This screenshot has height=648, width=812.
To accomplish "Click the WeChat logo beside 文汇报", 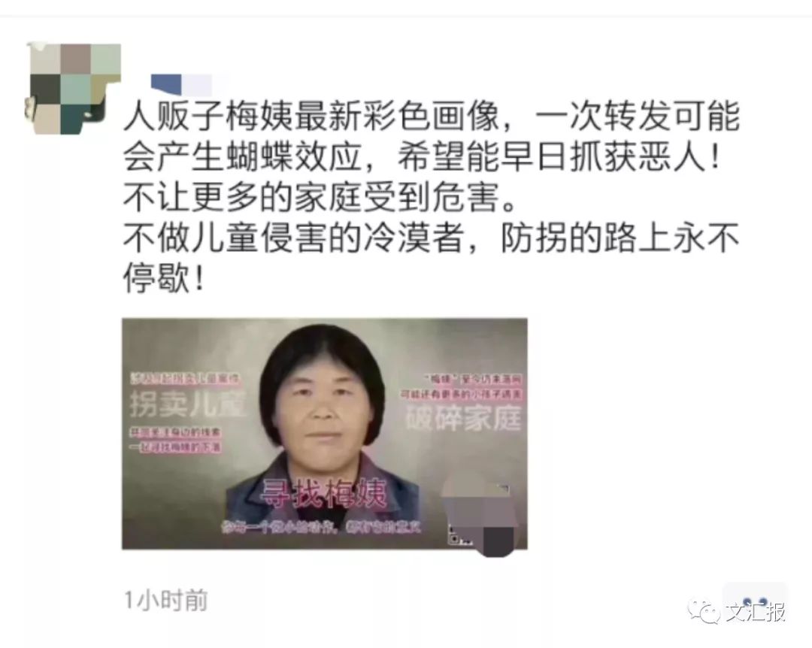I will point(703,613).
